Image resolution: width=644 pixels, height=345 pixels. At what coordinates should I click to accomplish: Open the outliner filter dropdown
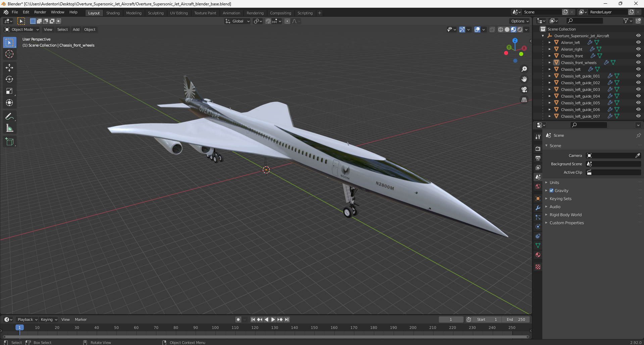[628, 21]
